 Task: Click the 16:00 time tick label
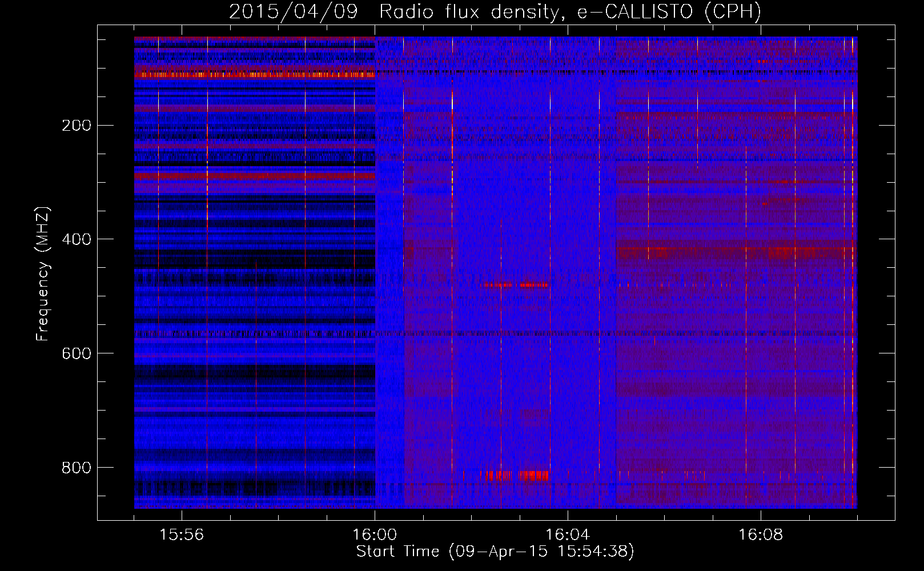click(375, 535)
